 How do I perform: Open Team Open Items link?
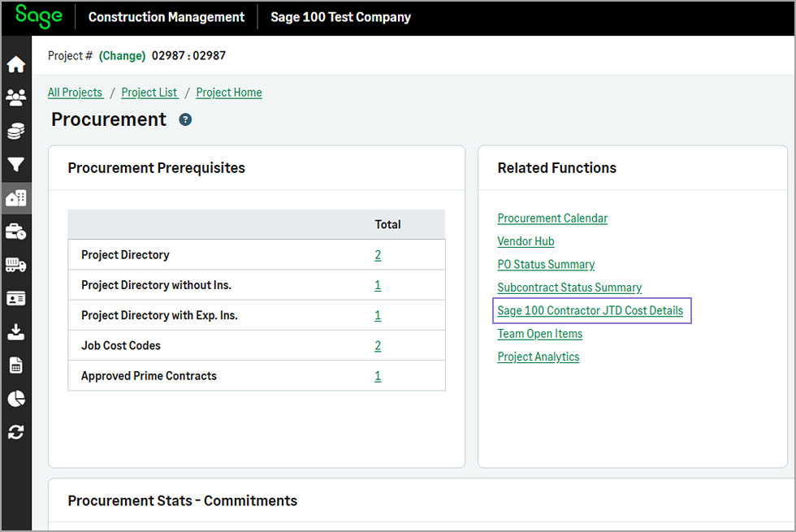click(539, 334)
